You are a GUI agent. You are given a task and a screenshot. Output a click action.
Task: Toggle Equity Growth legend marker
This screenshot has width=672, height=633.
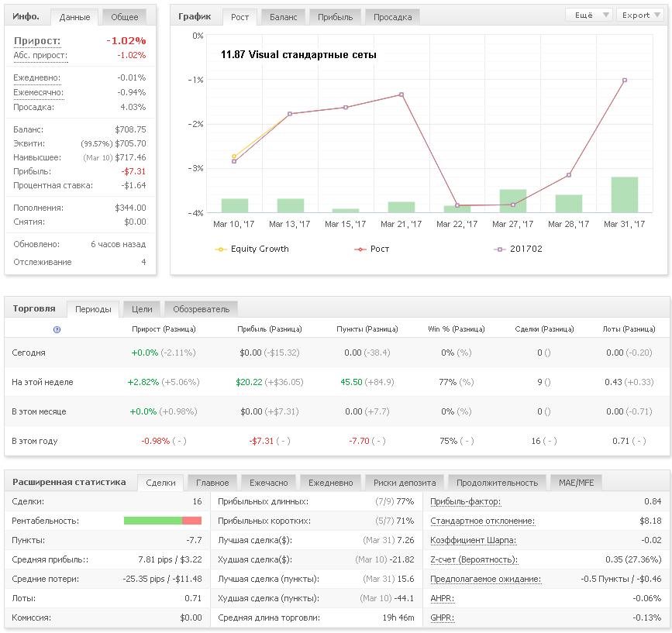(220, 249)
